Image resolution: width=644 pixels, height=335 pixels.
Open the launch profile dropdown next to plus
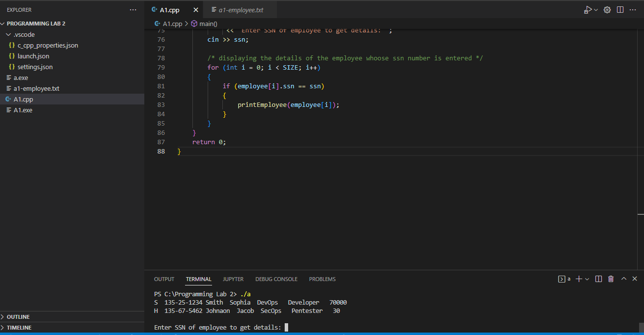pyautogui.click(x=587, y=279)
